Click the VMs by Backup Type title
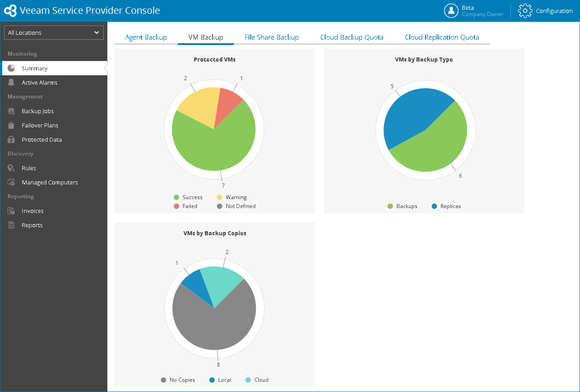This screenshot has width=580, height=392. tap(424, 59)
